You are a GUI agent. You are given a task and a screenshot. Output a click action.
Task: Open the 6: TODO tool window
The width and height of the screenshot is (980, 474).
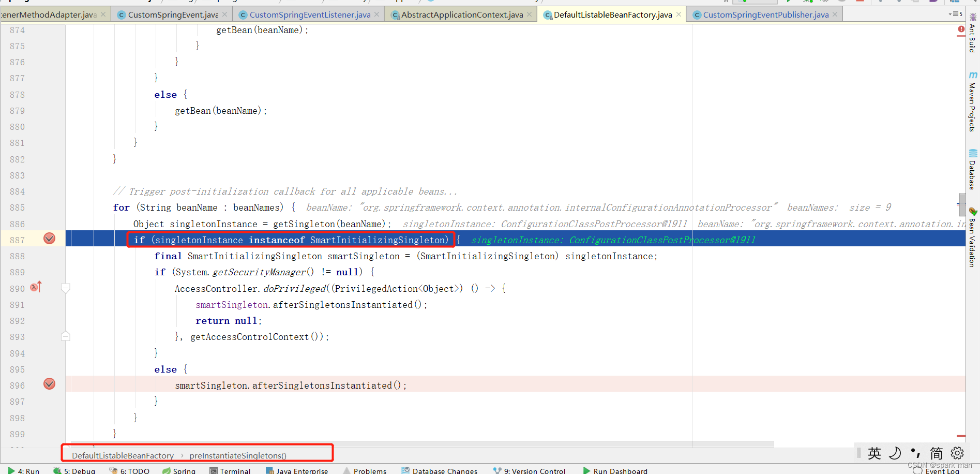click(129, 470)
